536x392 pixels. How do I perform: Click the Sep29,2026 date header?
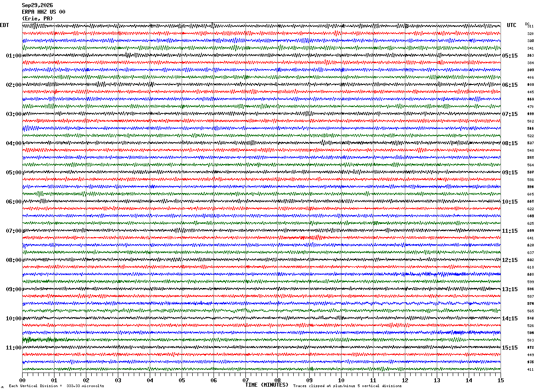coord(37,5)
